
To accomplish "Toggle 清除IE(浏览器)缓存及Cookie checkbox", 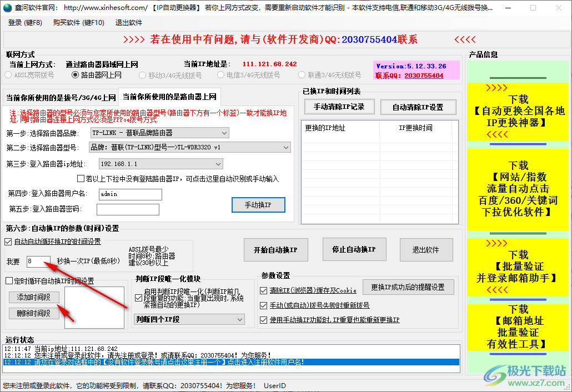I will [263, 290].
